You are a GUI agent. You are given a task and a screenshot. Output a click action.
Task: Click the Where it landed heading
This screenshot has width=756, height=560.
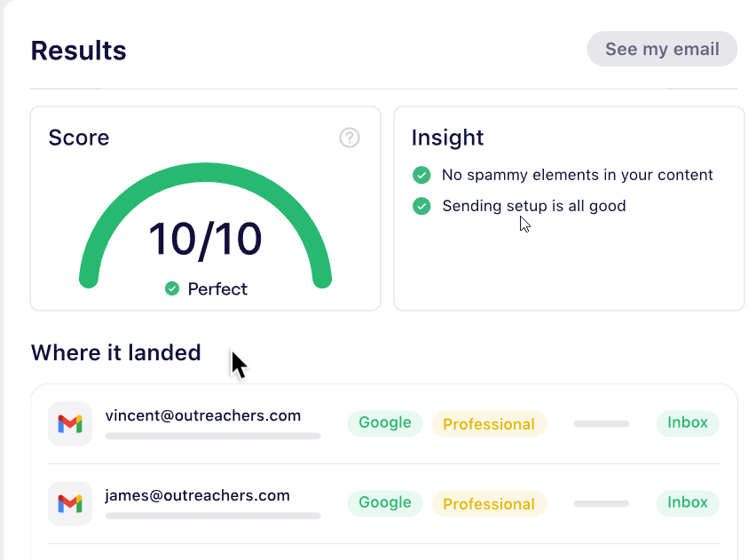[116, 352]
